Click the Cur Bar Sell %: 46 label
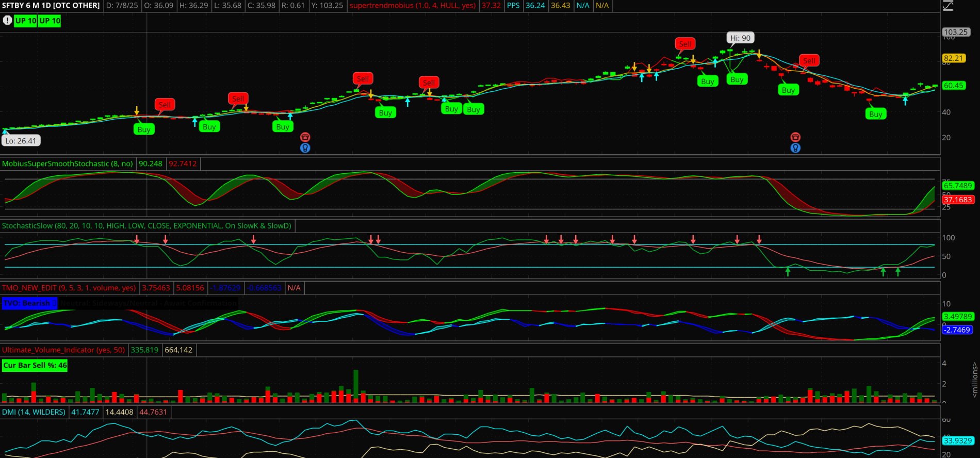The image size is (980, 458). coord(35,366)
